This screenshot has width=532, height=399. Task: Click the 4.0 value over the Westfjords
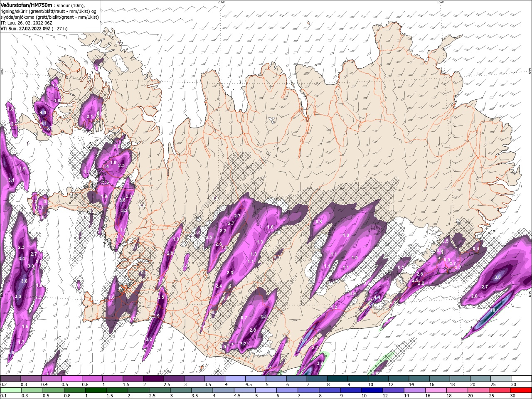click(43, 113)
